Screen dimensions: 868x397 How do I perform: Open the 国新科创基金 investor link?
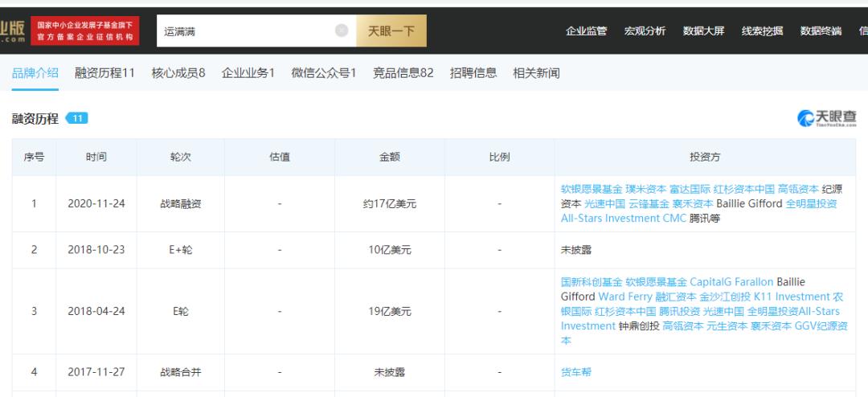coord(592,282)
